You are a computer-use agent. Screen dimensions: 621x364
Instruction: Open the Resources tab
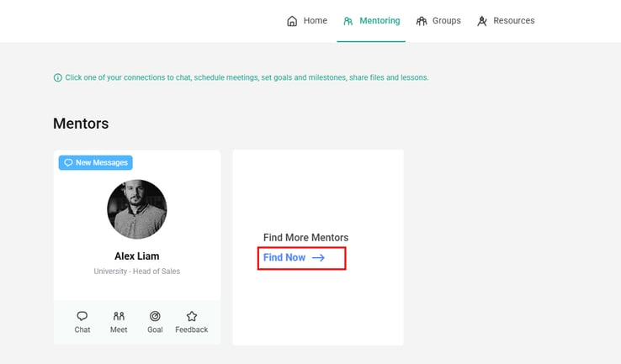pyautogui.click(x=513, y=21)
